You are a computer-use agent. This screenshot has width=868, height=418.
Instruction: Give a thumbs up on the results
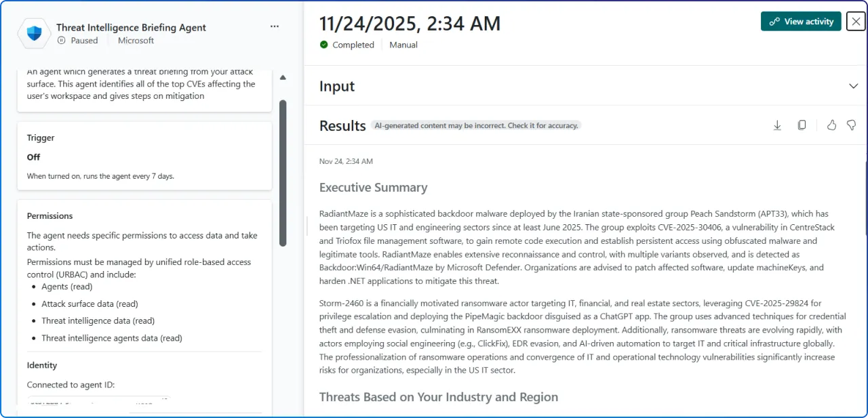click(x=831, y=125)
